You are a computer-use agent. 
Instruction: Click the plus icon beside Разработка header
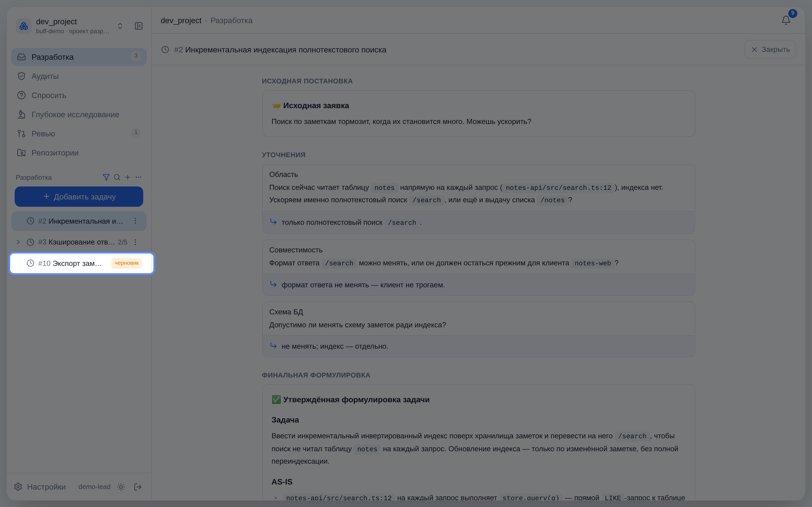(127, 177)
